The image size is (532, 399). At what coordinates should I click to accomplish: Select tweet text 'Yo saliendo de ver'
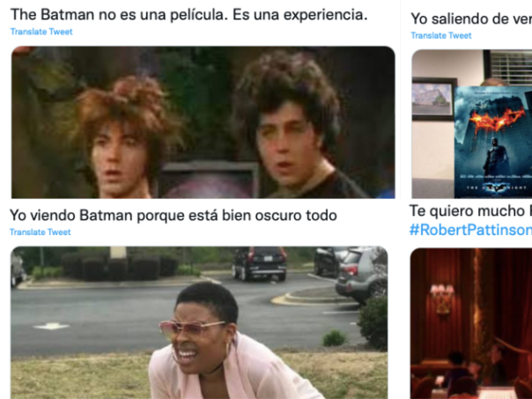(x=471, y=18)
